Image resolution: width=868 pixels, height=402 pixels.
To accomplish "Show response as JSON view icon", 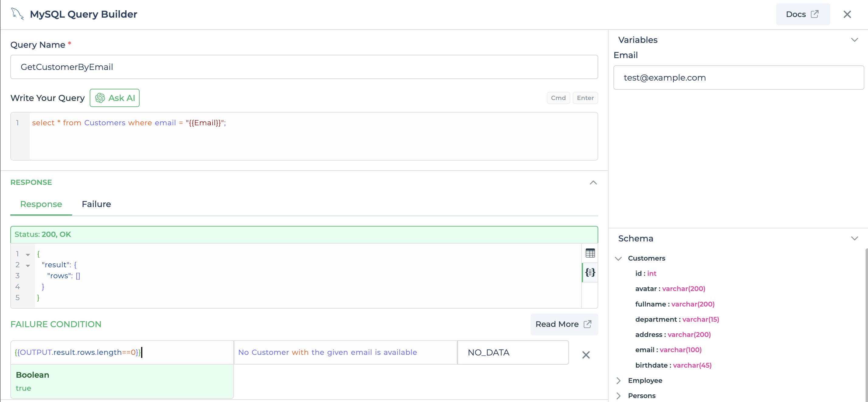I will (590, 272).
